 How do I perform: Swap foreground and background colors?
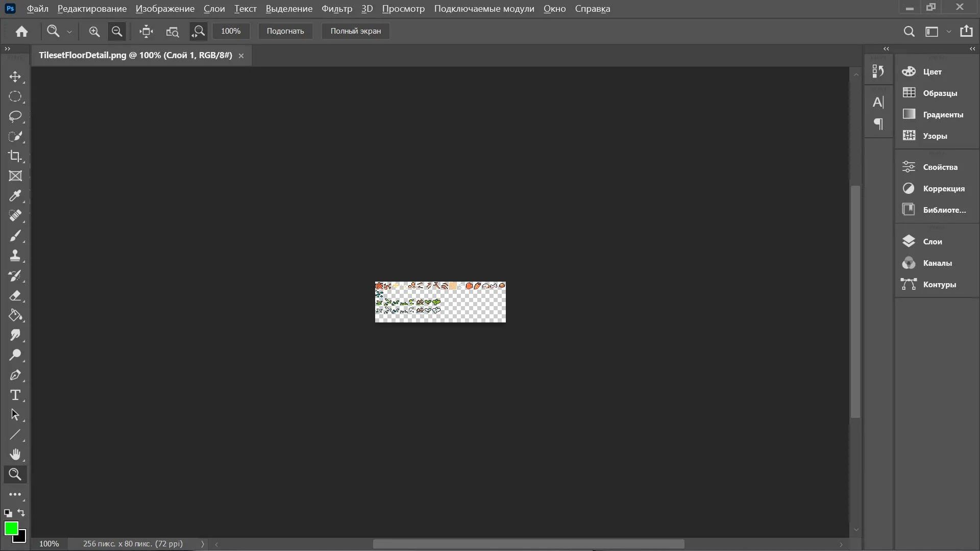(x=21, y=513)
